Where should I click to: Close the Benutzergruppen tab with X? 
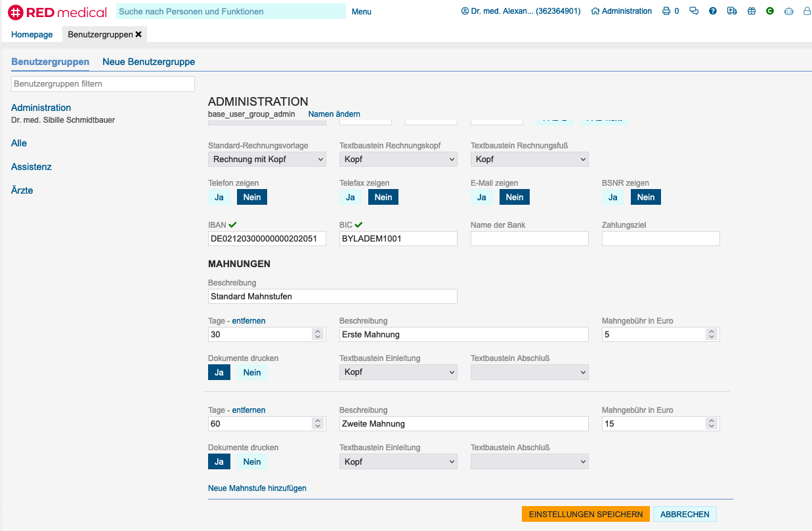139,34
